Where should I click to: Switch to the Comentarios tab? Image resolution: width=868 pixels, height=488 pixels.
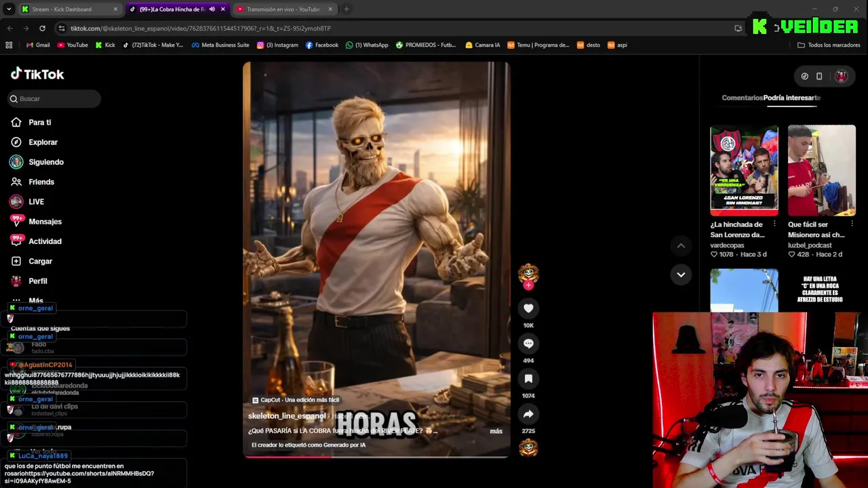click(742, 98)
